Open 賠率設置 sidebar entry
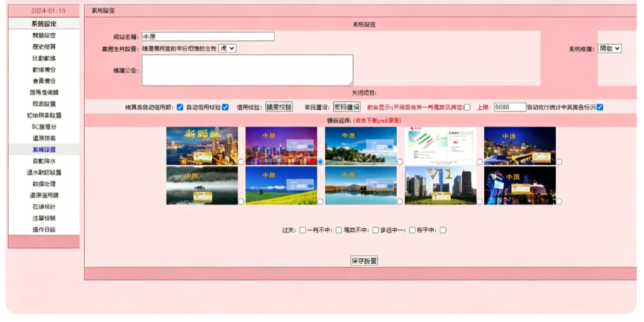The image size is (644, 322). (44, 103)
